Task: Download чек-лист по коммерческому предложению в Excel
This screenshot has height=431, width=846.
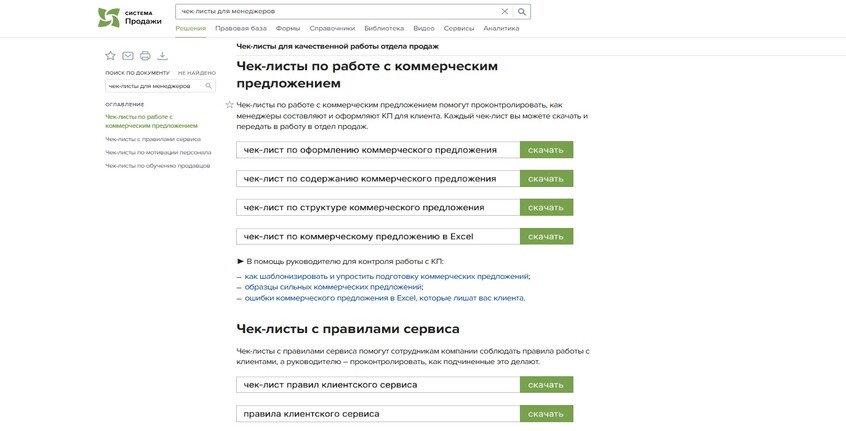Action: click(x=546, y=236)
